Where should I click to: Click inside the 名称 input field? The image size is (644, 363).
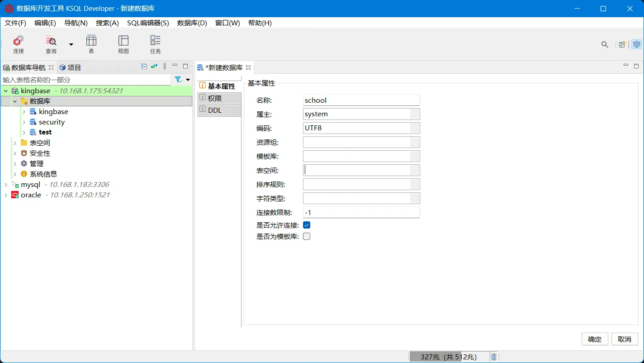361,100
